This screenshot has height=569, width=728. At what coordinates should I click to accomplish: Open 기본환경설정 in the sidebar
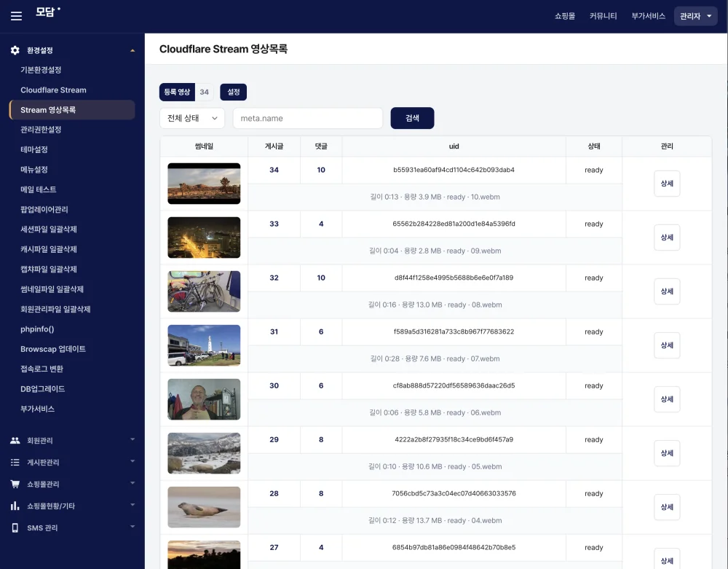pyautogui.click(x=41, y=70)
